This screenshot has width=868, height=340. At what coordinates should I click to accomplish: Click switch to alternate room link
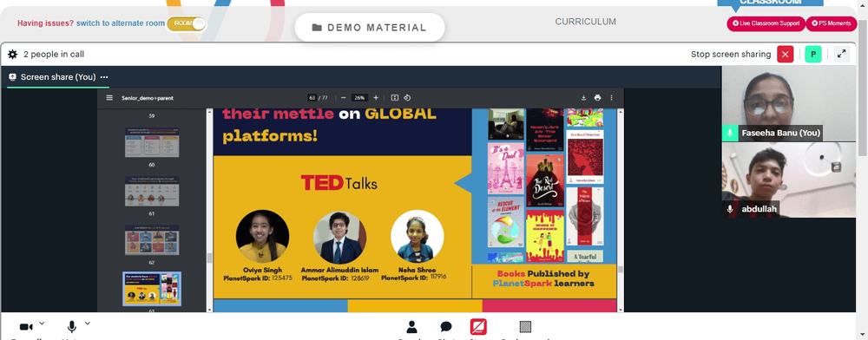[x=120, y=23]
